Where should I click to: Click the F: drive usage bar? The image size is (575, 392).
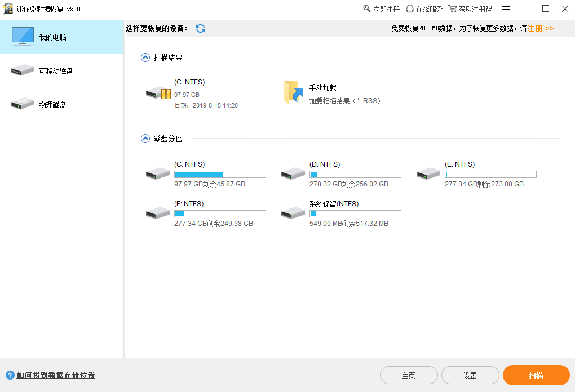pyautogui.click(x=220, y=214)
